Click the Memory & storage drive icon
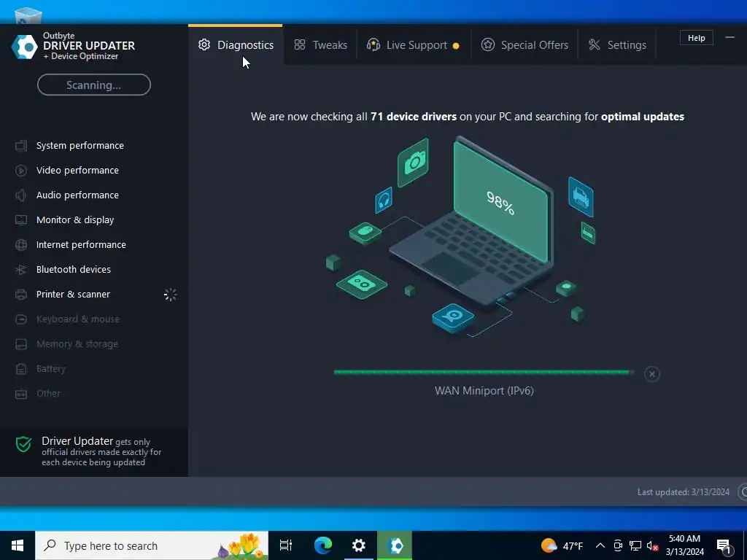Viewport: 747px width, 560px height. 21,344
